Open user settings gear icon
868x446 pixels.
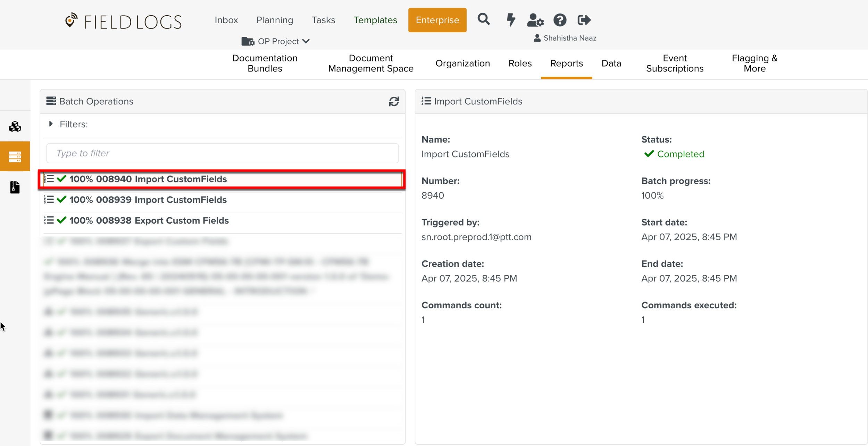(x=535, y=20)
